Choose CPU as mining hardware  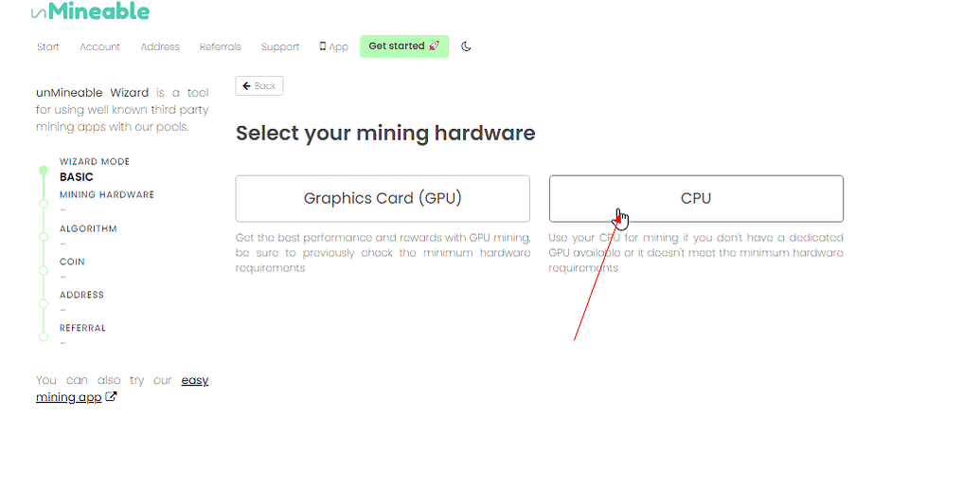pyautogui.click(x=696, y=198)
